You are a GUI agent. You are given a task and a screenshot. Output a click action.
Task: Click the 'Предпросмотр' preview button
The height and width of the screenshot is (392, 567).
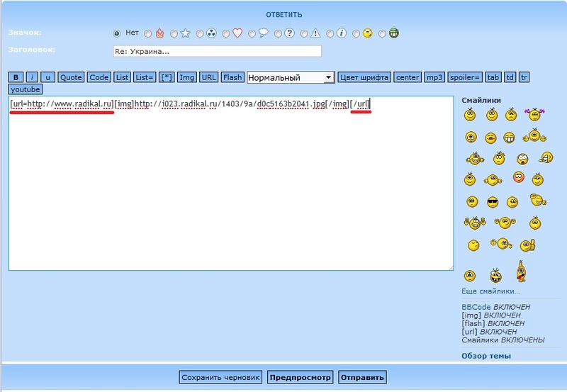[300, 378]
